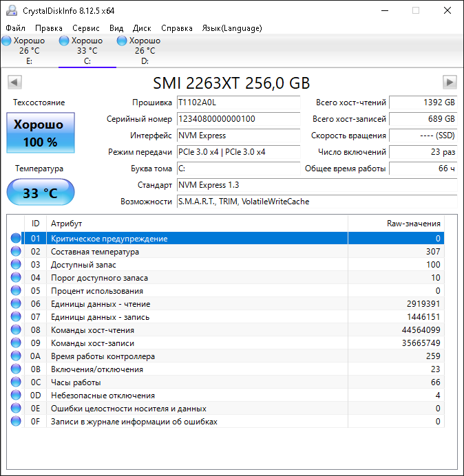
Task: Click the Хорошо 100 % health status button
Action: [41, 133]
